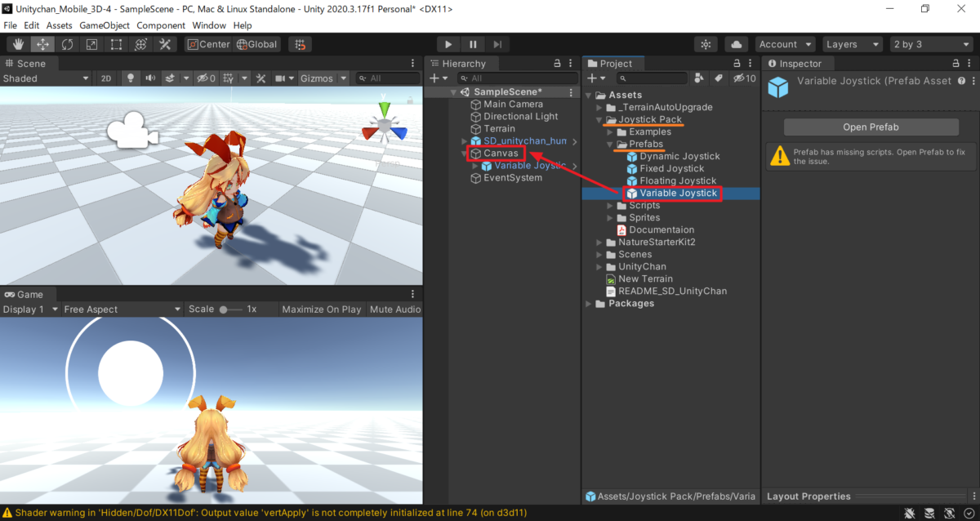Open the Edit menu
The height and width of the screenshot is (521, 980).
coord(32,25)
